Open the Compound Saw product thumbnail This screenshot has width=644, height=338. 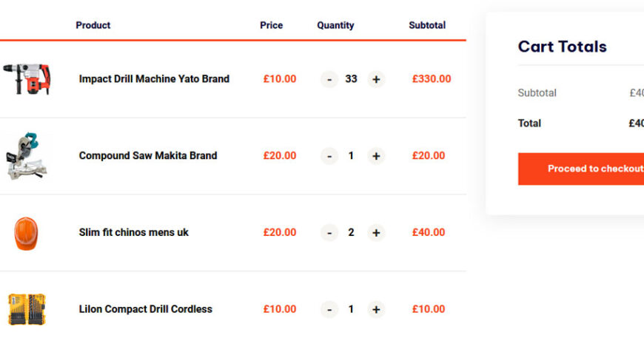coord(27,155)
